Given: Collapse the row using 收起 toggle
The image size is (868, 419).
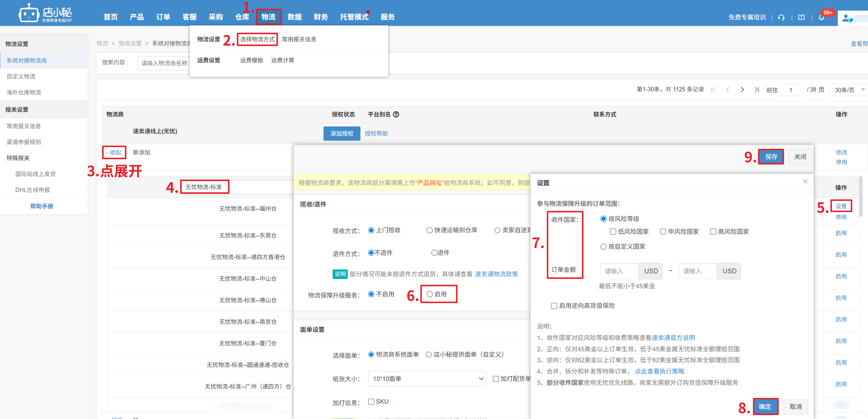Looking at the screenshot, I should [x=114, y=152].
